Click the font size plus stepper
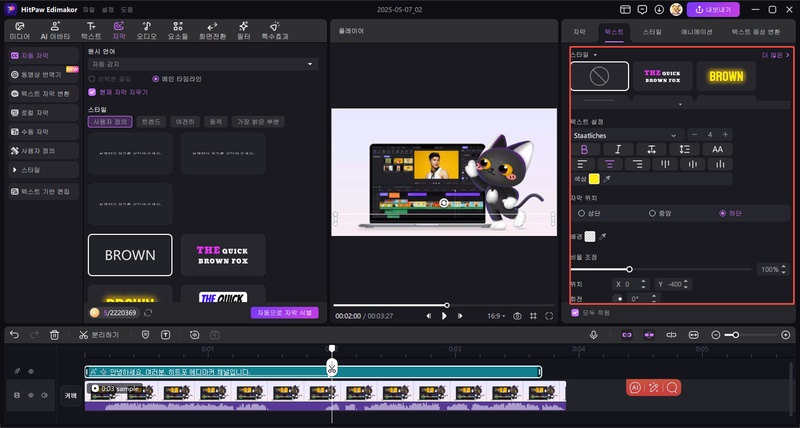 click(725, 135)
